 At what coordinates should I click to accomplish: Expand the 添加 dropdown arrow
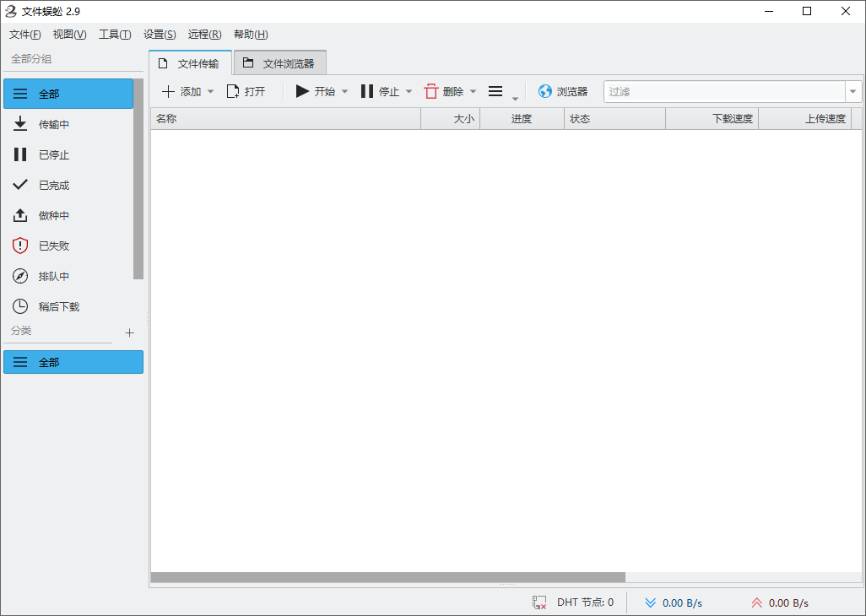[x=210, y=92]
